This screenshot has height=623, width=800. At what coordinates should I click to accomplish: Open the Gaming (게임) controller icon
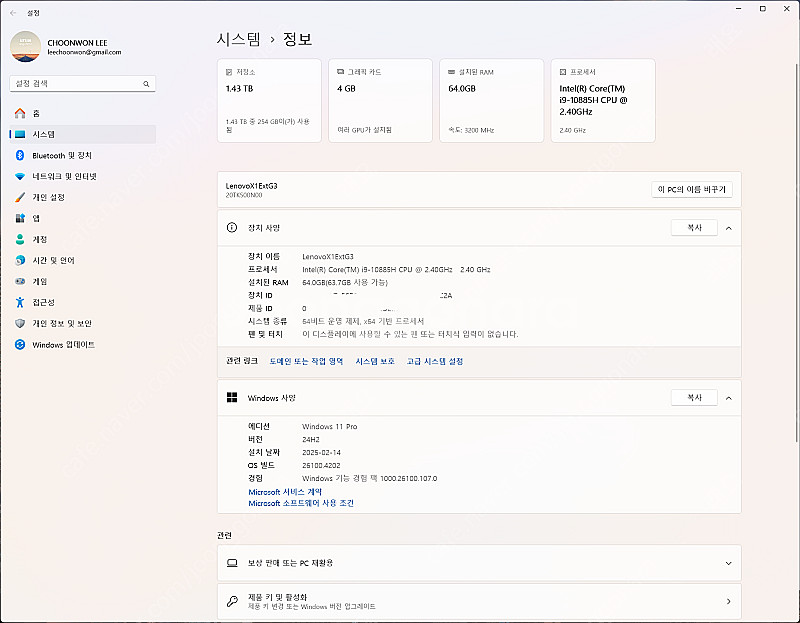[x=20, y=281]
